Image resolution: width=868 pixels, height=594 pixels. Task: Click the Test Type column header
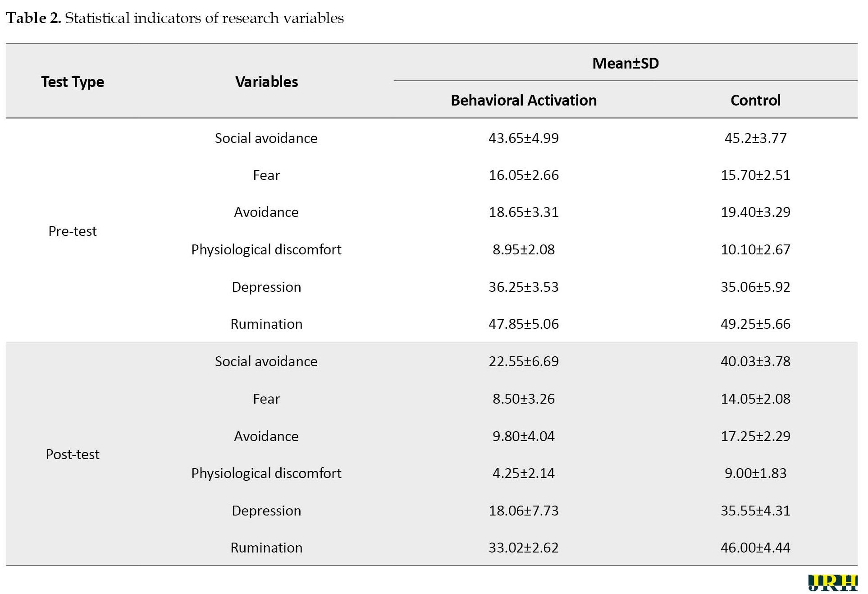point(73,82)
